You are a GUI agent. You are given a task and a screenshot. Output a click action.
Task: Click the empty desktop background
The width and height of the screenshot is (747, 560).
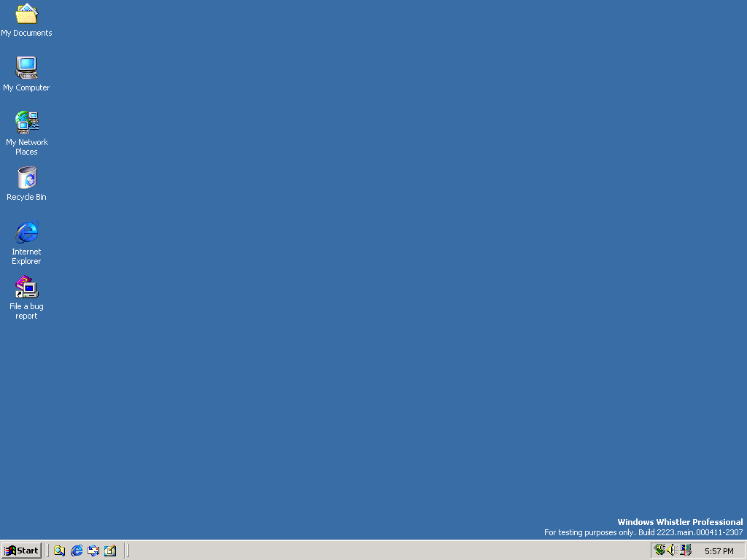coord(365,328)
